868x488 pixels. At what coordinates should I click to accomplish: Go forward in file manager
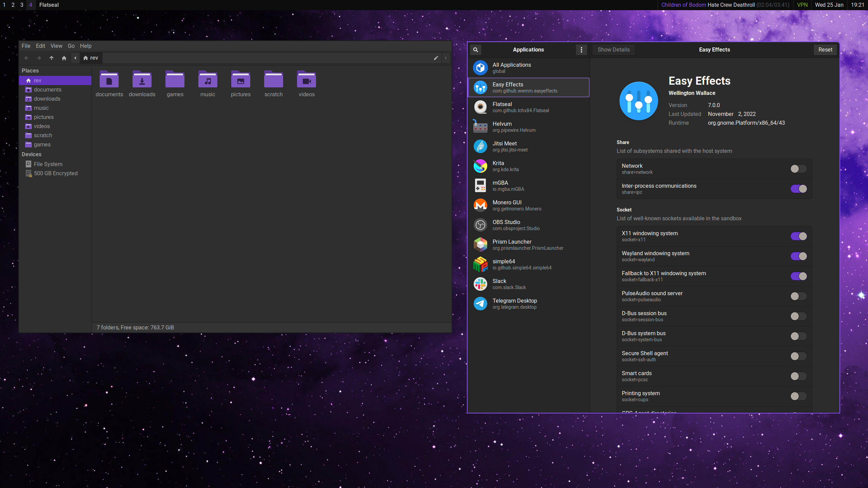click(39, 58)
